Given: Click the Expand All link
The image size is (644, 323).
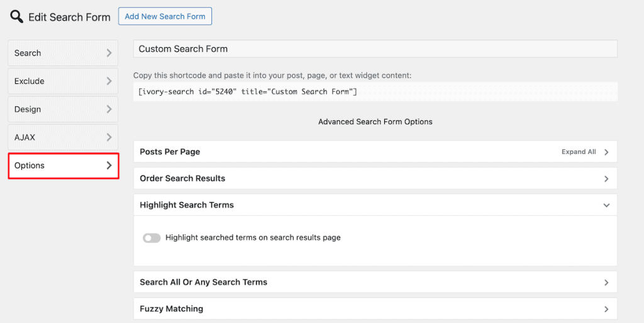Looking at the screenshot, I should coord(579,152).
